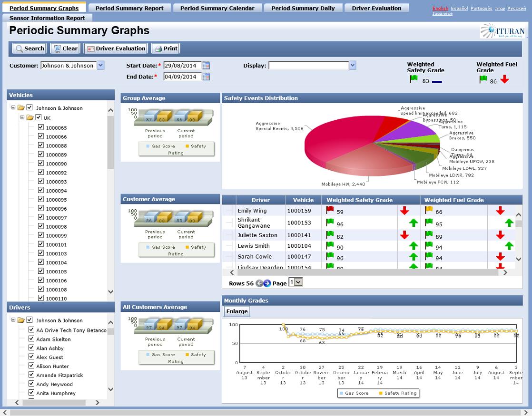Click the UK folder icon in Vehicles tree

pos(30,117)
